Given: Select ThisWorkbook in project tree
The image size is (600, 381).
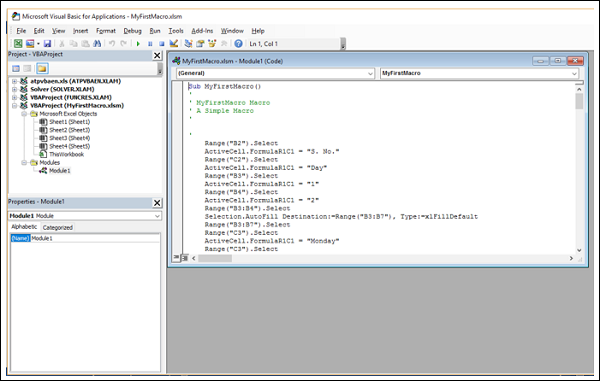Looking at the screenshot, I should coord(66,155).
